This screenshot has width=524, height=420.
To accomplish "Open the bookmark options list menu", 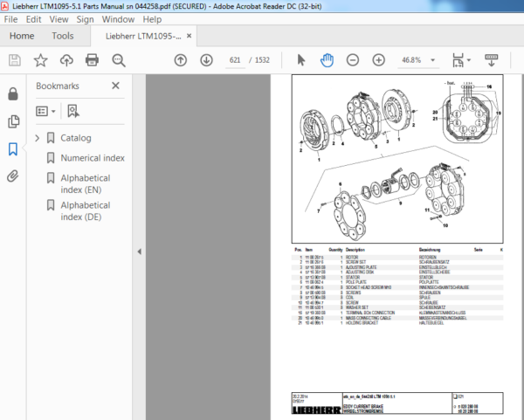I will (x=45, y=111).
